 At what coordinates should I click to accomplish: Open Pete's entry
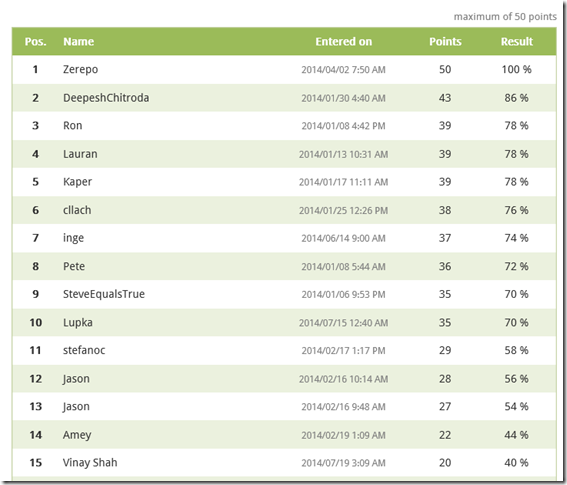tap(74, 267)
